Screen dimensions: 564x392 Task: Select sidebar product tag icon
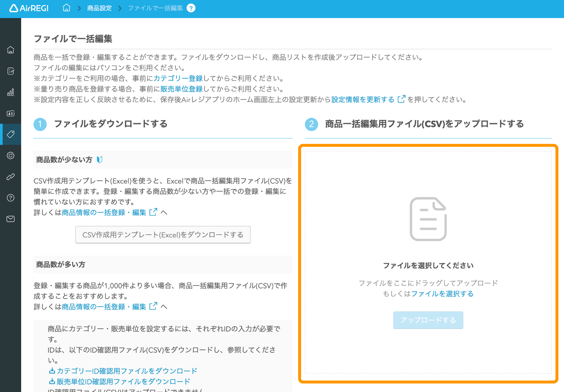pyautogui.click(x=11, y=134)
